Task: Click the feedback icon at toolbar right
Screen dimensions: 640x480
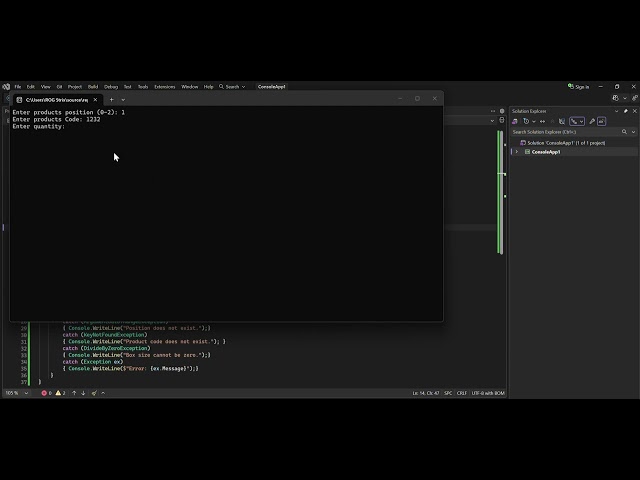Action: [x=634, y=98]
